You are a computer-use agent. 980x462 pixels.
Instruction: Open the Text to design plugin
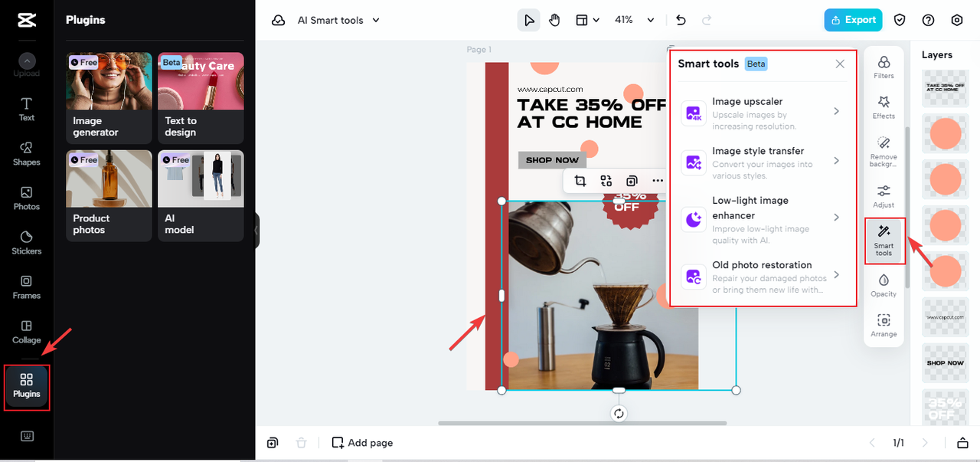tap(201, 98)
